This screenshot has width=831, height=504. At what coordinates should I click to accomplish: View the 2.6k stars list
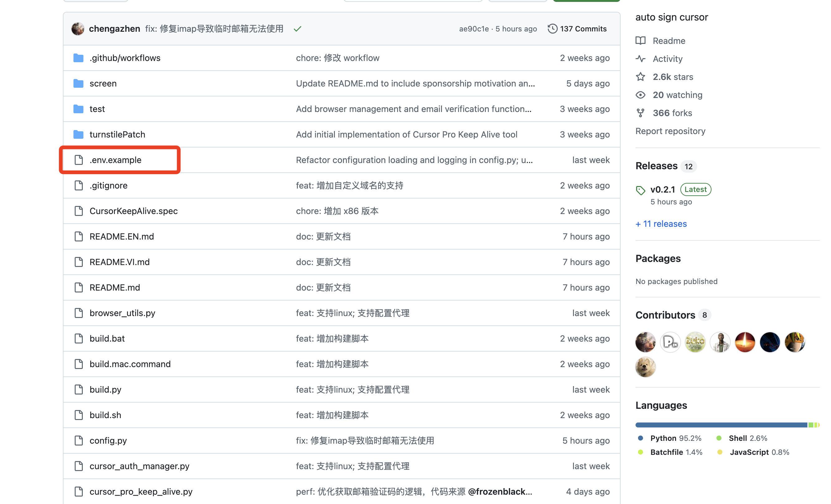(673, 77)
